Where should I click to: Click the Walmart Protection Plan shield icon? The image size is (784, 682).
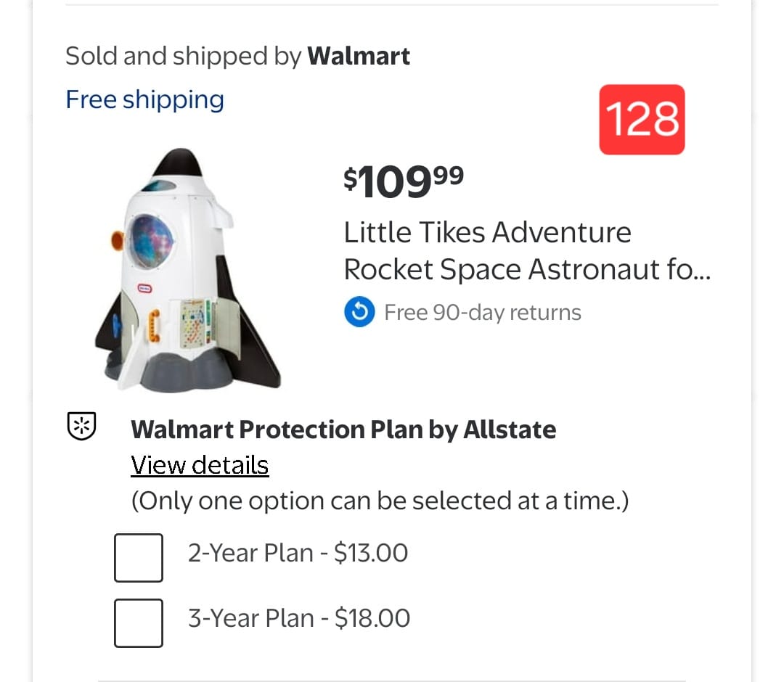(x=81, y=427)
